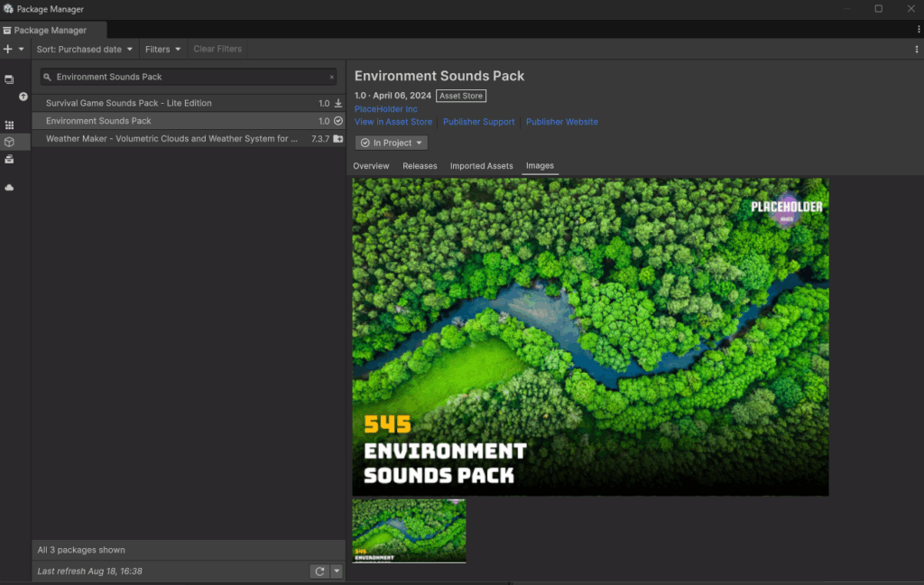Switch to the Imported Assets tab

[x=481, y=166]
